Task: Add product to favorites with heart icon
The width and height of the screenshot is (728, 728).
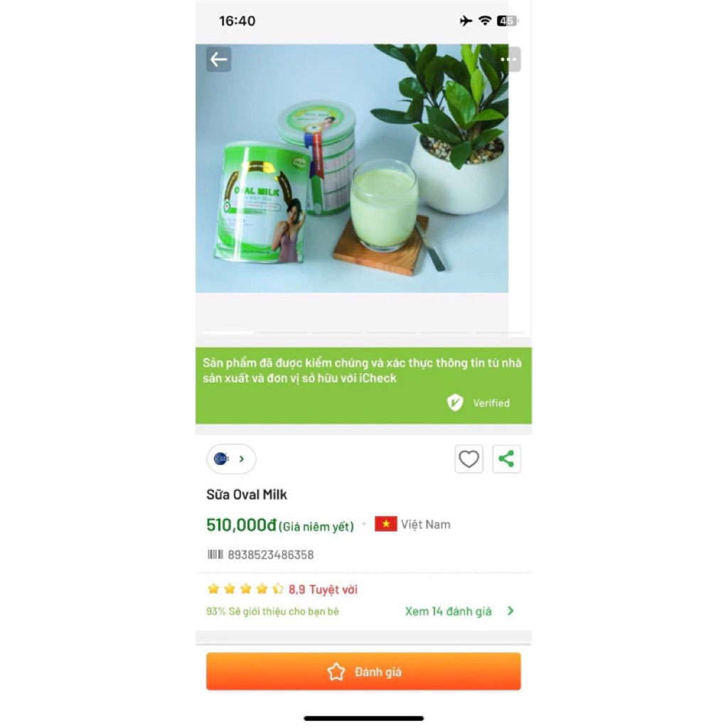Action: pos(469,459)
